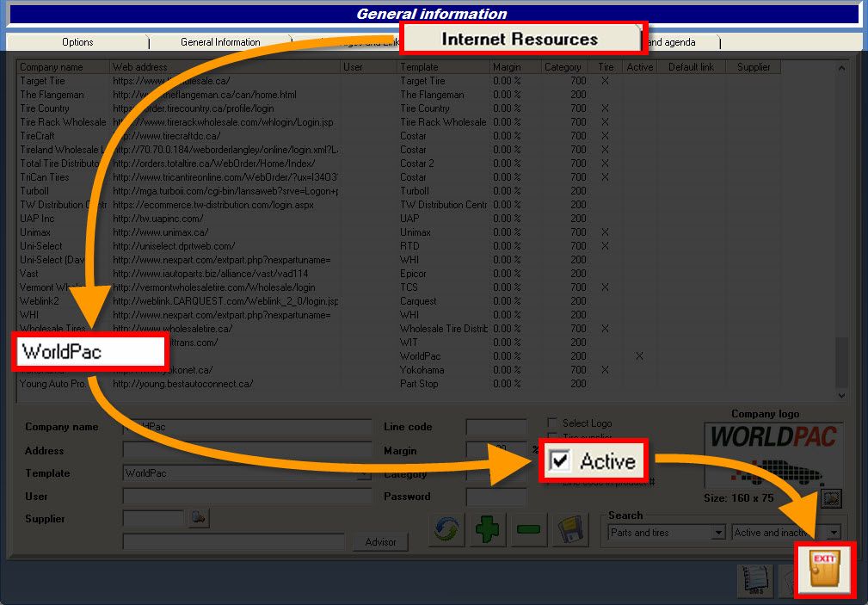This screenshot has width=868, height=605.
Task: Click the refresh arrows icon
Action: tap(446, 530)
